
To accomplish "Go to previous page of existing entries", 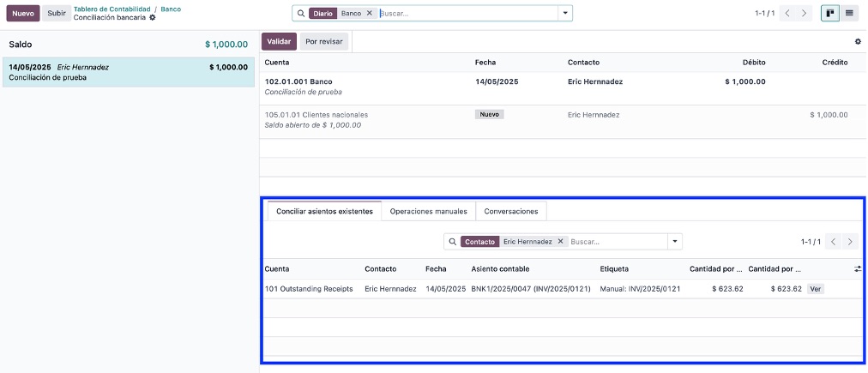I will click(x=833, y=242).
